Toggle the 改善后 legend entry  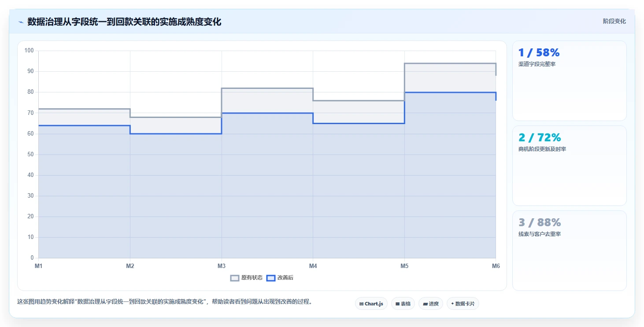point(280,278)
